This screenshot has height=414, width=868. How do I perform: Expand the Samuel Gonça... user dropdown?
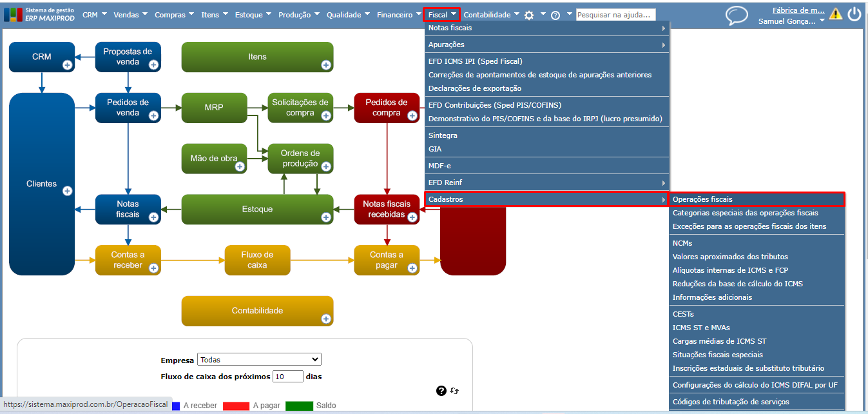click(x=791, y=21)
